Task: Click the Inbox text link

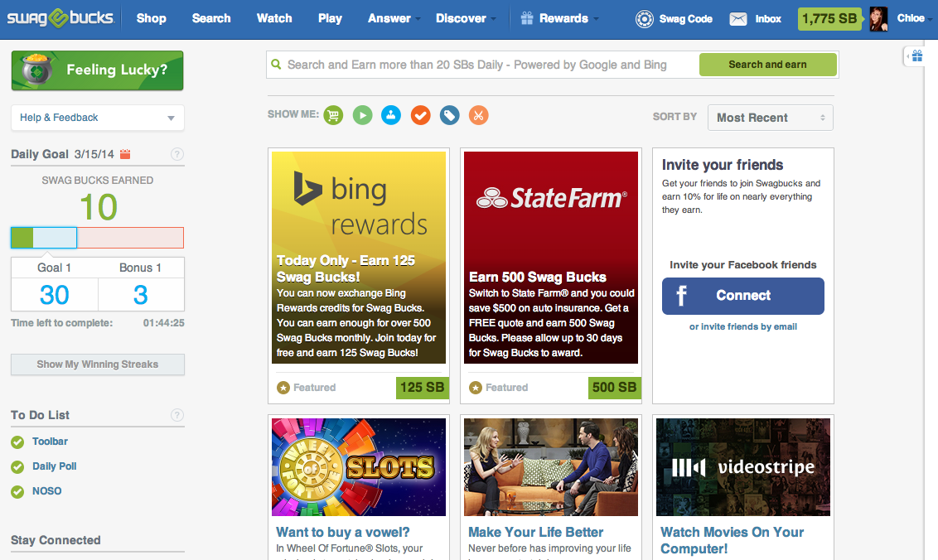Action: click(768, 19)
